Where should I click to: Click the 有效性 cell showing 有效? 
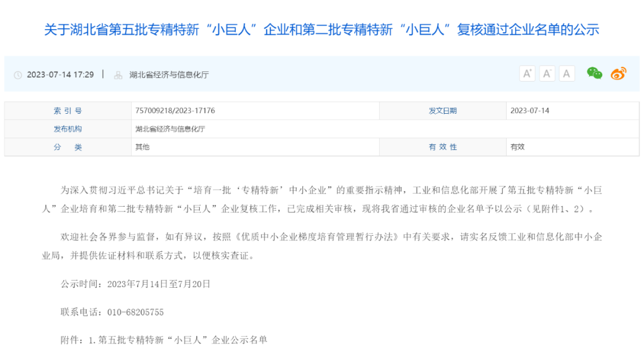517,147
